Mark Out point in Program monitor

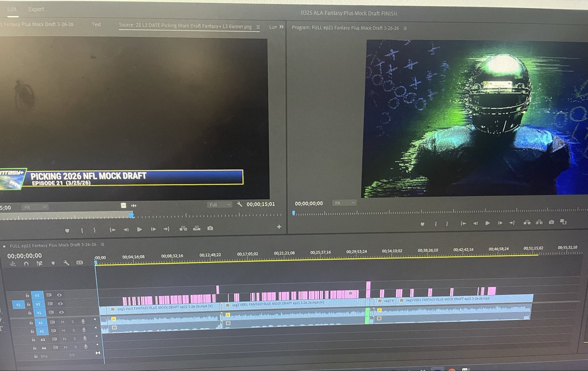[447, 224]
